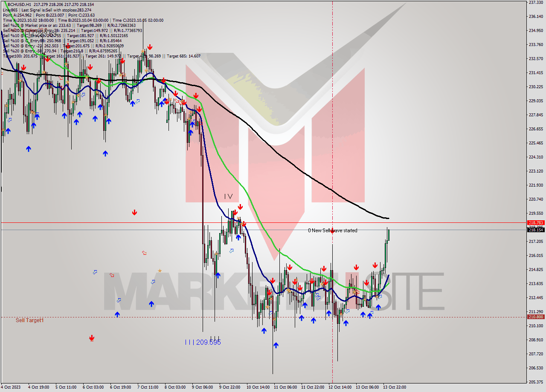Click the 227.835 price axis label
Screen dimensions: 546x392
536,115
